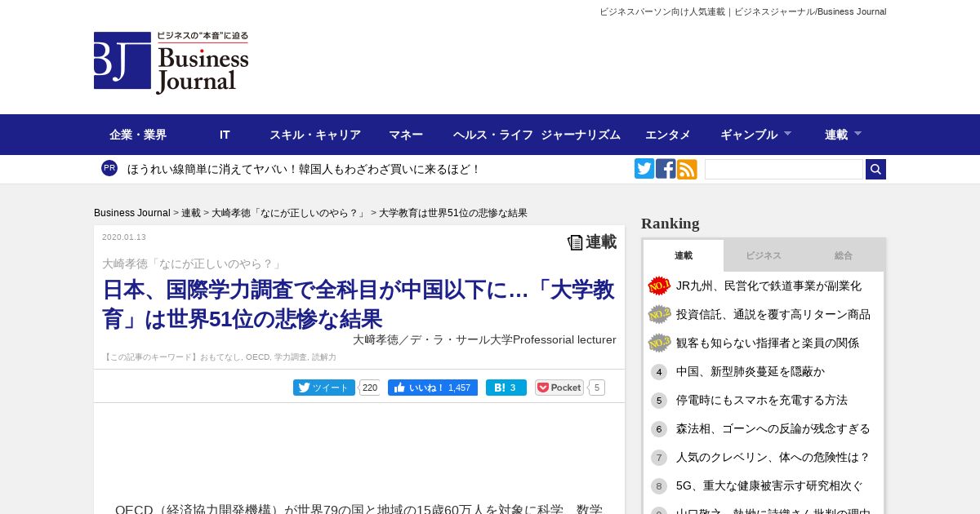Open ranking article 人気のクレベリン、体への危険性は？
980x514 pixels.
[x=773, y=457]
